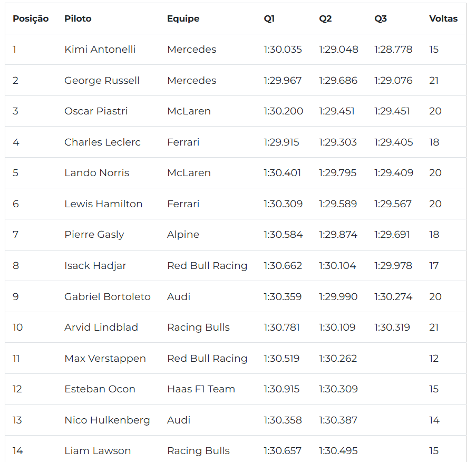Screen dimensions: 476x462
Task: Click Nico Hulkenberg's Q1 time 1:30.358
Action: 283,420
